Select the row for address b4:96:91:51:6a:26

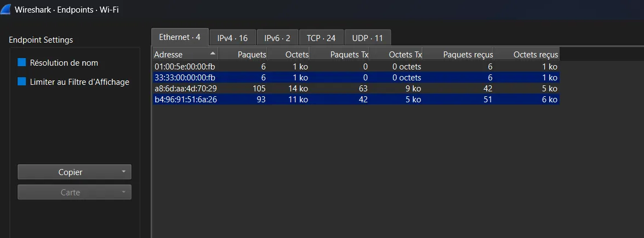(186, 100)
